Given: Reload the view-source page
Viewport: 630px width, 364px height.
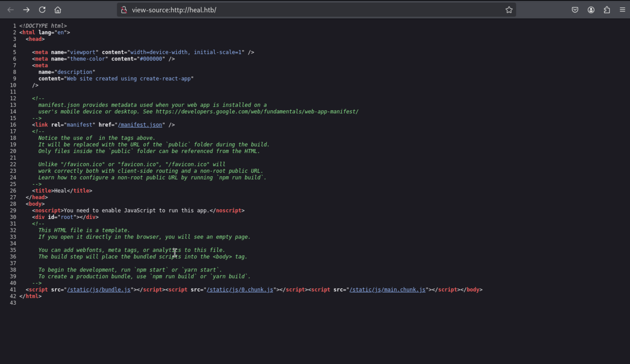Looking at the screenshot, I should [x=42, y=10].
